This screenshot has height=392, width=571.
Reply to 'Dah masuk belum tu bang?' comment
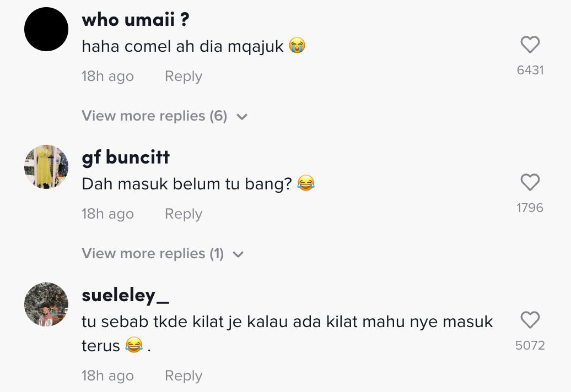[183, 214]
